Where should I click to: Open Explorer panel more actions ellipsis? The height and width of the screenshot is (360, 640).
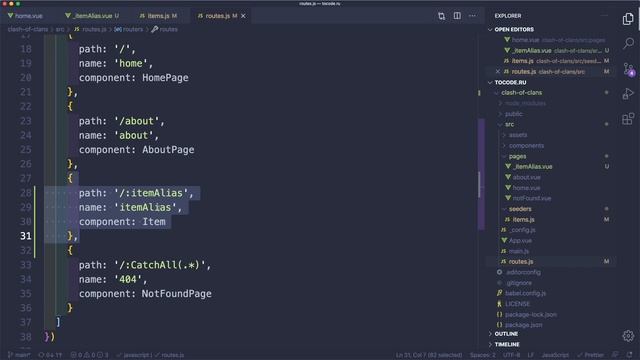coord(604,16)
